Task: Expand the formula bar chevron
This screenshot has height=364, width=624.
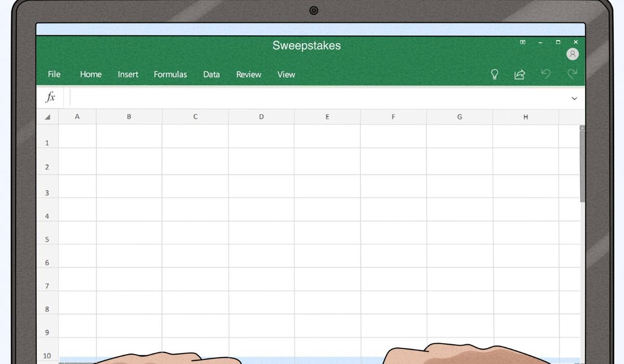Action: 574,98
